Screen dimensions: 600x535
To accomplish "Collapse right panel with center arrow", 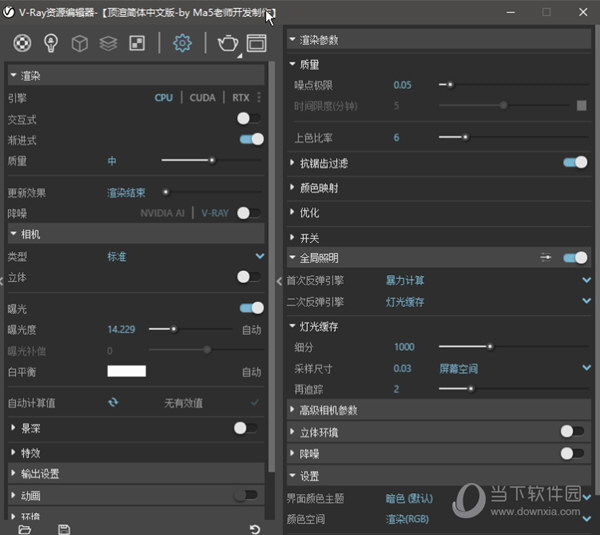I will coord(279,282).
